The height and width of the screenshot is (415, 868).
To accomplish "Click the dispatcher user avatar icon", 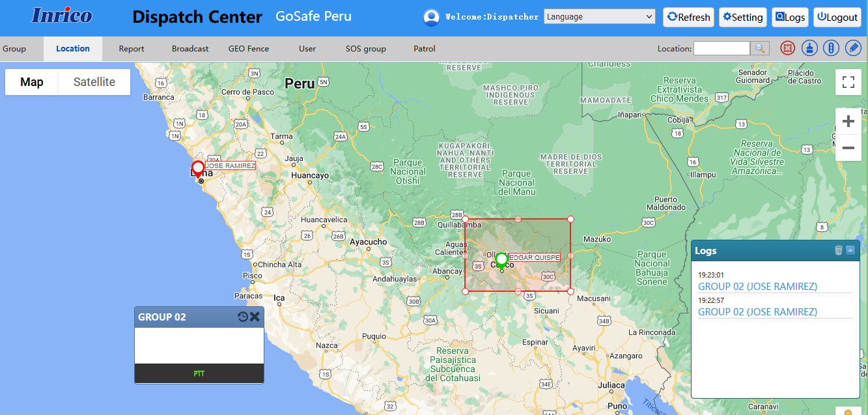I will pyautogui.click(x=431, y=18).
